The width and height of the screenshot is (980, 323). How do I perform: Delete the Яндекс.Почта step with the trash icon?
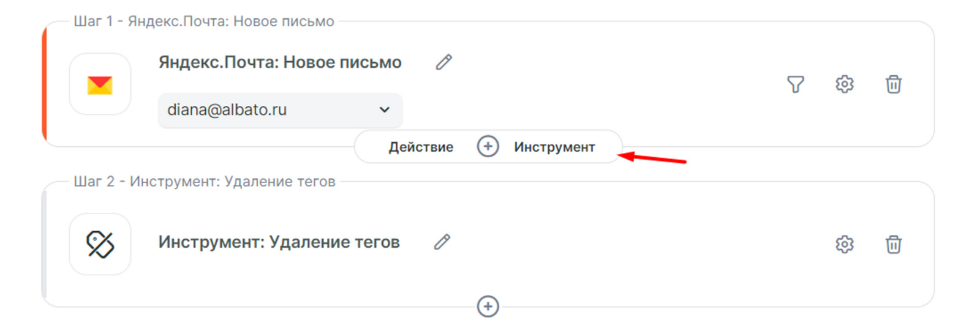pyautogui.click(x=894, y=84)
